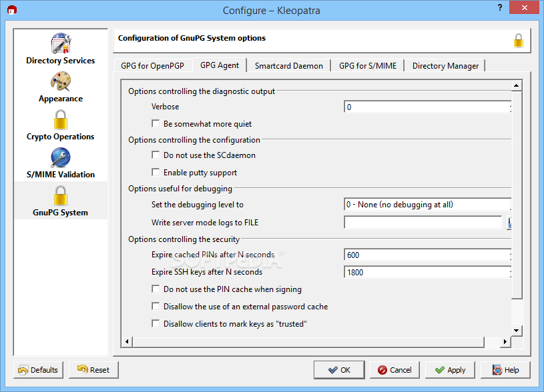
Task: Click the horizontal scroll right arrow
Action: click(x=505, y=342)
